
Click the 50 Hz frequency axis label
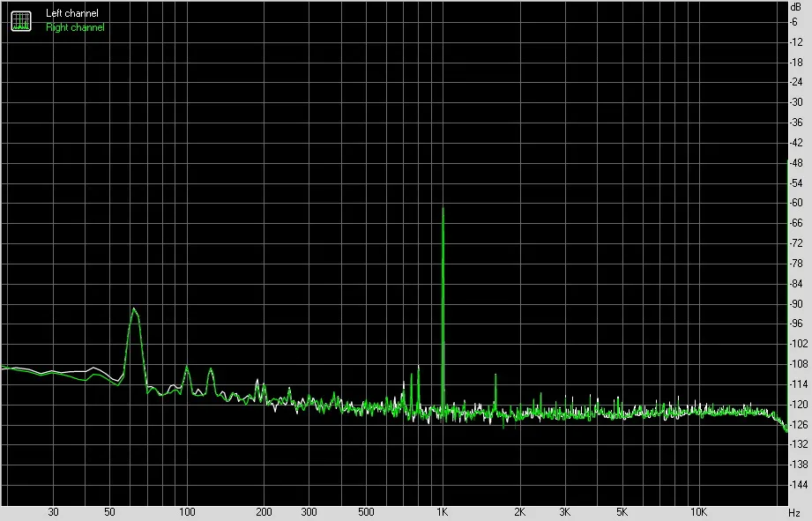[x=110, y=512]
